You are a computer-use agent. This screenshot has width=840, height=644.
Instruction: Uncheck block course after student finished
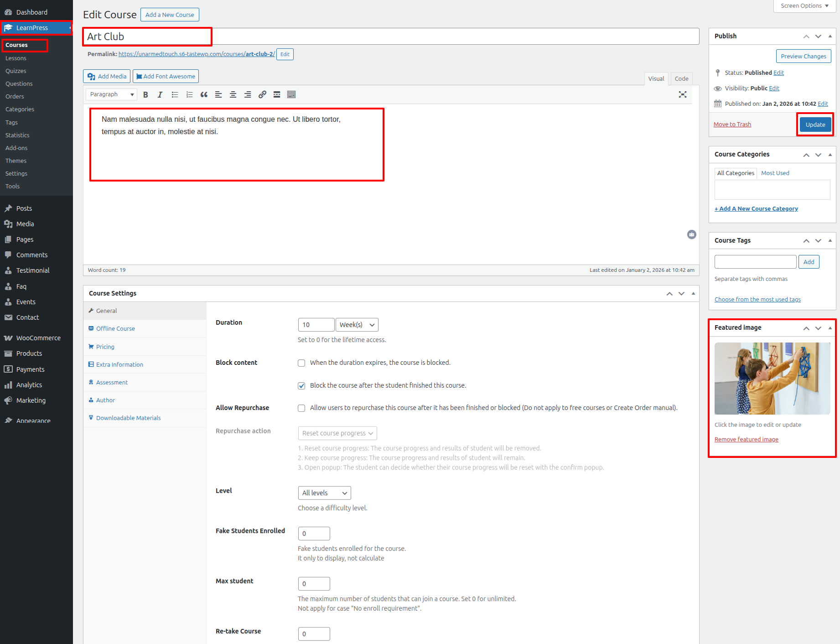[301, 386]
